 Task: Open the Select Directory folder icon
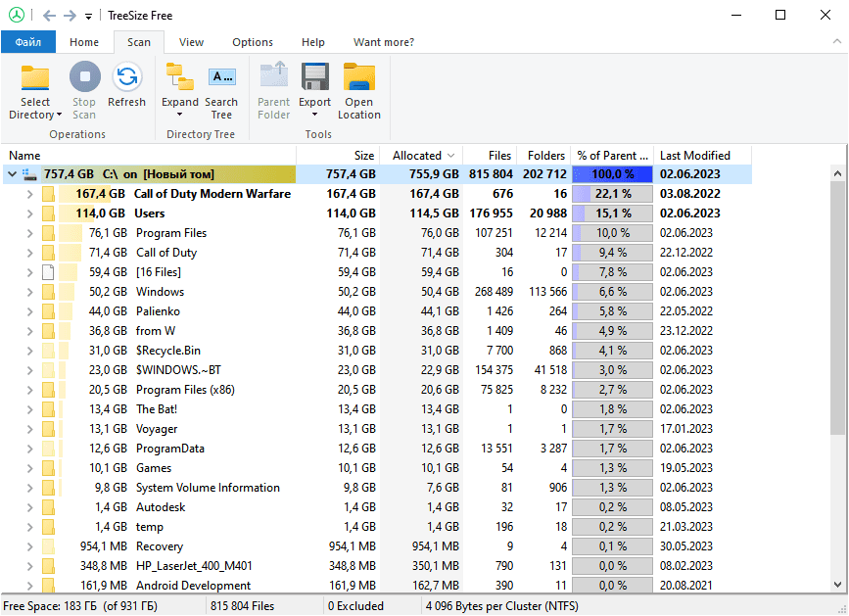tap(35, 78)
